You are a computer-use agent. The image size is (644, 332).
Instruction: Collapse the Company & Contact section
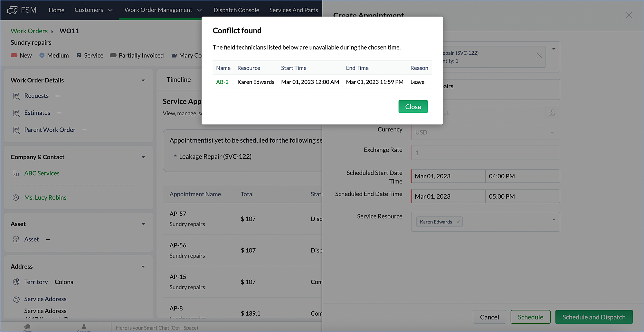click(143, 157)
